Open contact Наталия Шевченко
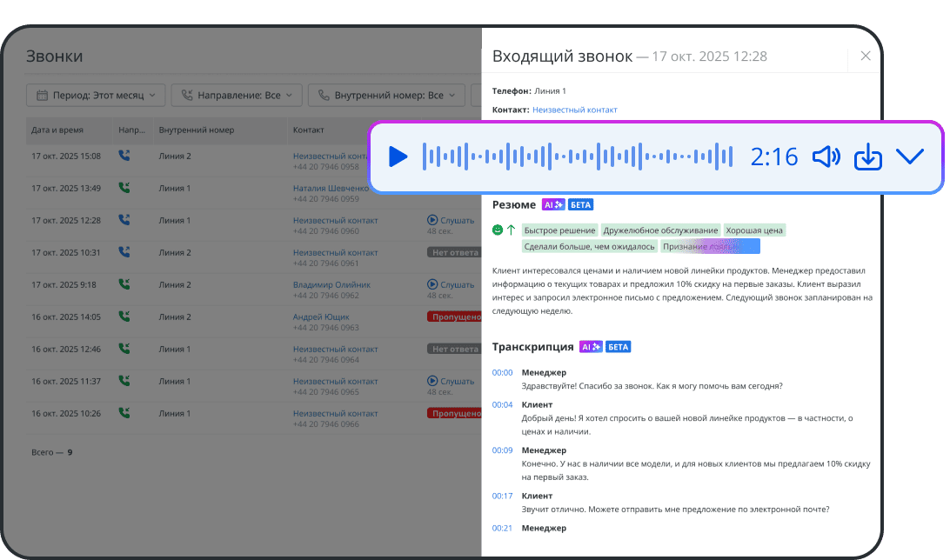Viewport: 950px width, 560px height. 330,188
